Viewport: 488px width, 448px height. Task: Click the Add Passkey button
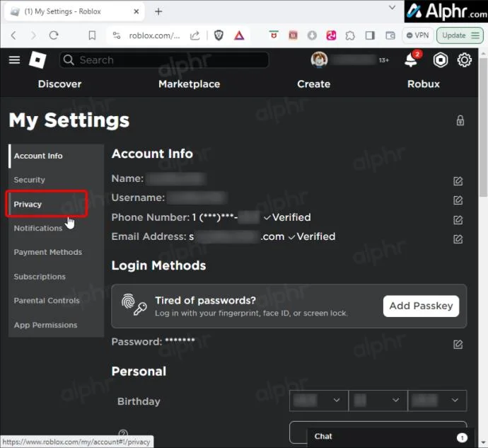pyautogui.click(x=421, y=306)
